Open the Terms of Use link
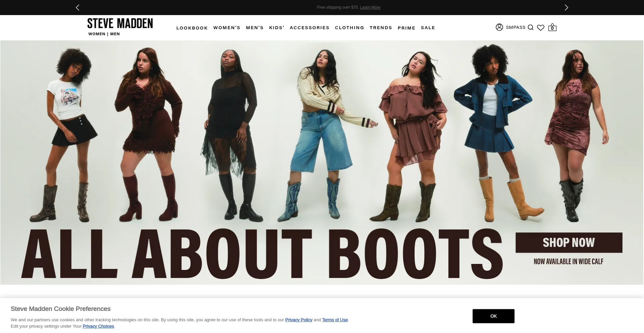 point(335,320)
